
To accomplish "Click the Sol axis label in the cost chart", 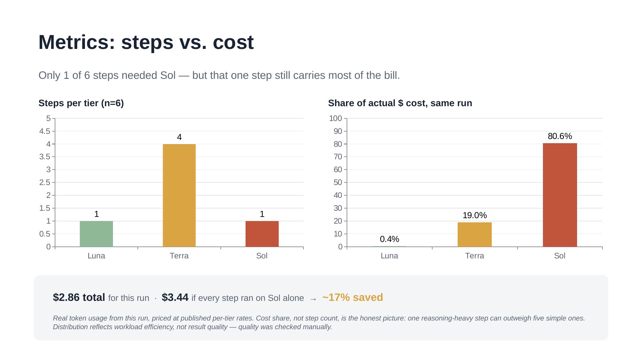I will click(560, 256).
